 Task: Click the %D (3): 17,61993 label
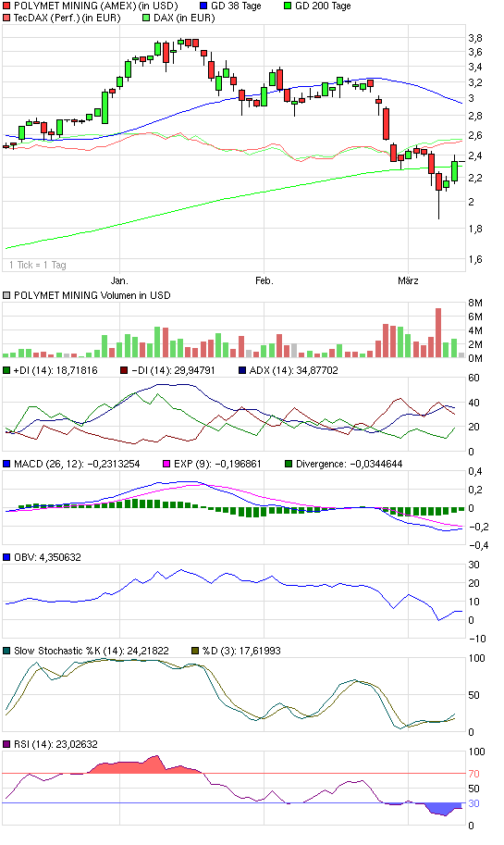point(241,651)
